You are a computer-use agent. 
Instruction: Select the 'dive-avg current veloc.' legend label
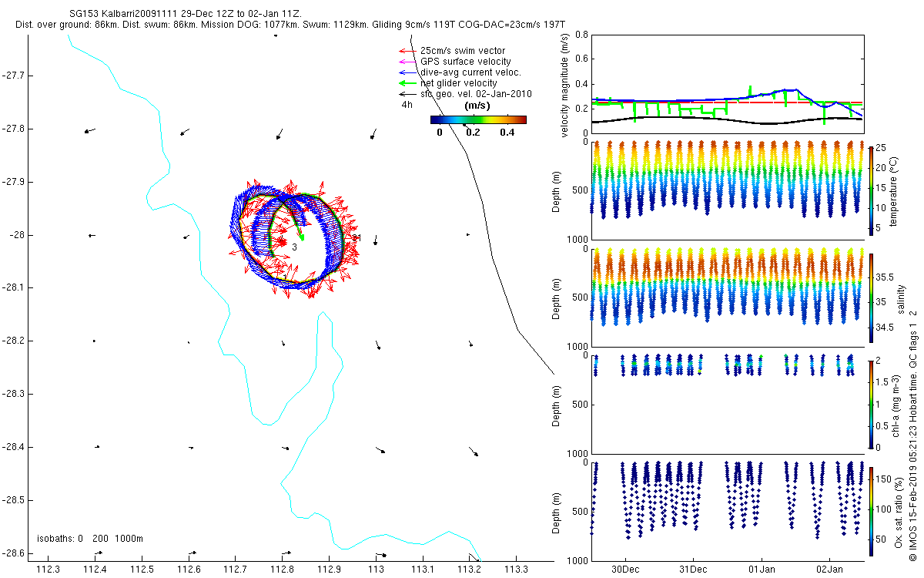coord(469,72)
